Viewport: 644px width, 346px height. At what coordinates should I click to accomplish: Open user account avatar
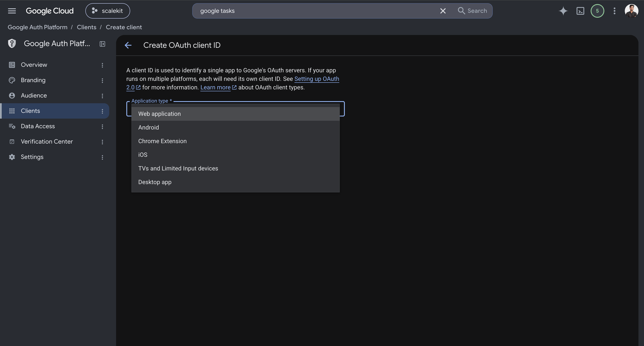pos(631,11)
